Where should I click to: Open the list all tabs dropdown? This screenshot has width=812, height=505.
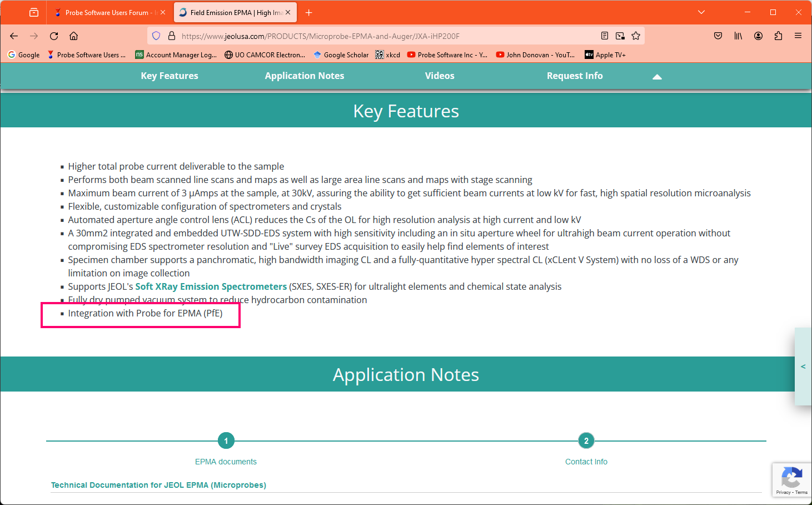(701, 12)
